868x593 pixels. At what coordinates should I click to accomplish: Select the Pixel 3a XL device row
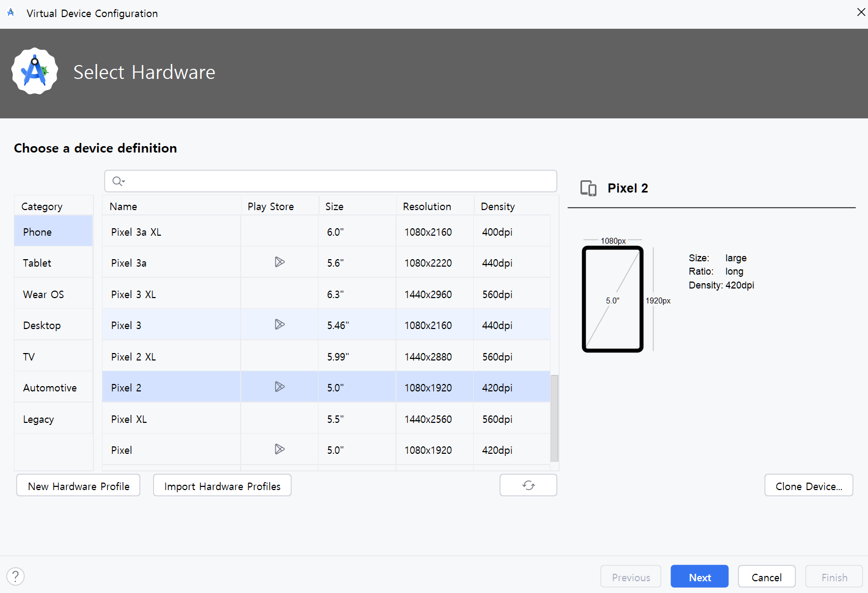(326, 232)
